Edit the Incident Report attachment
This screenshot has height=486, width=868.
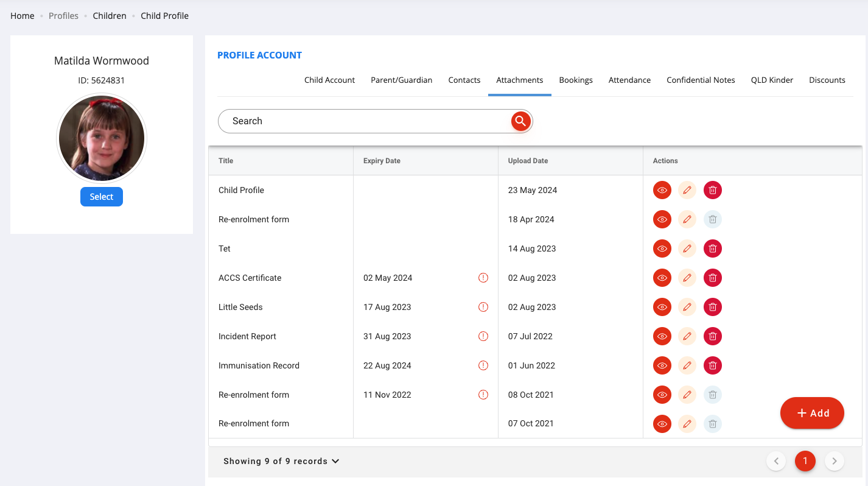point(687,336)
